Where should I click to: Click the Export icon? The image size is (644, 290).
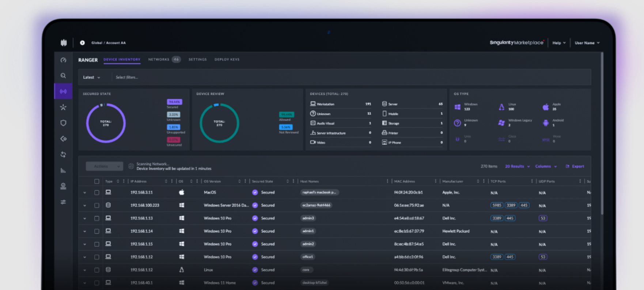pyautogui.click(x=568, y=166)
